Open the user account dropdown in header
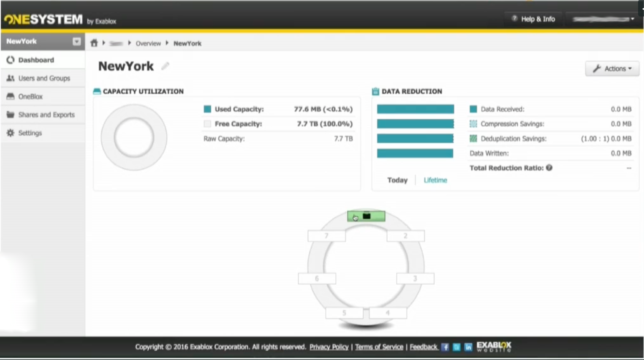644x360 pixels. pyautogui.click(x=603, y=19)
